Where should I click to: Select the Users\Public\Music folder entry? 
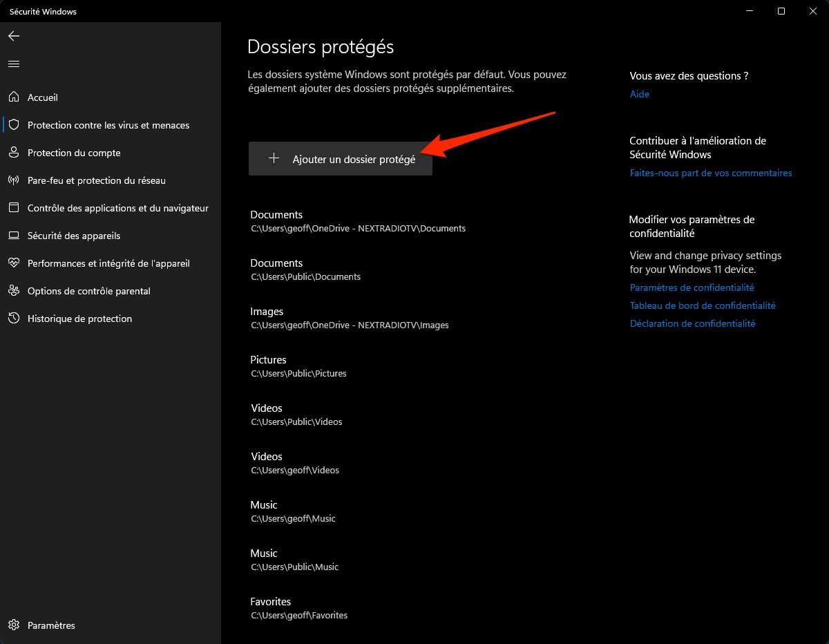(294, 560)
